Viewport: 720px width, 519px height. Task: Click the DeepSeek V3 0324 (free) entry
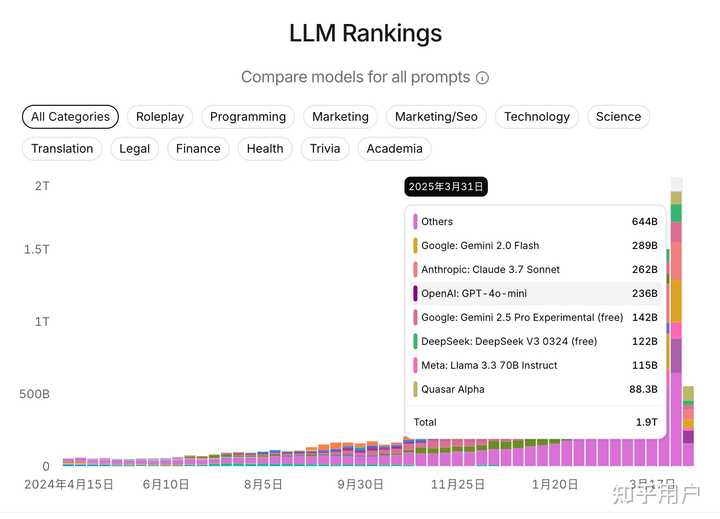point(535,341)
